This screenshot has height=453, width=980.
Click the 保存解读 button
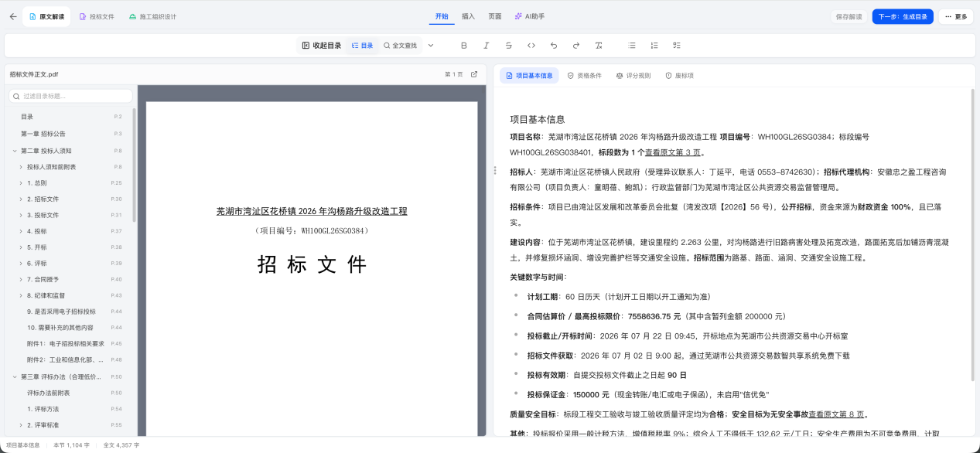coord(849,16)
